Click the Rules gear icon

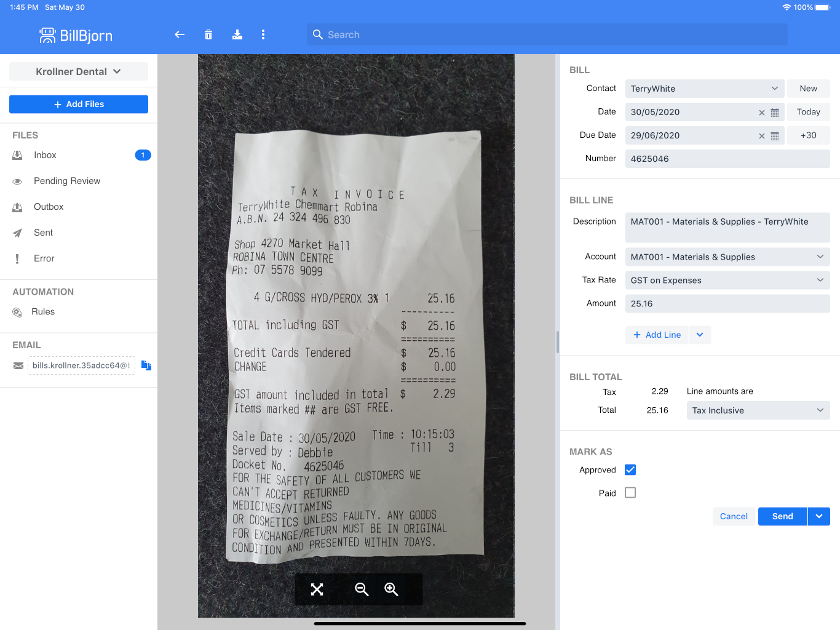(17, 313)
